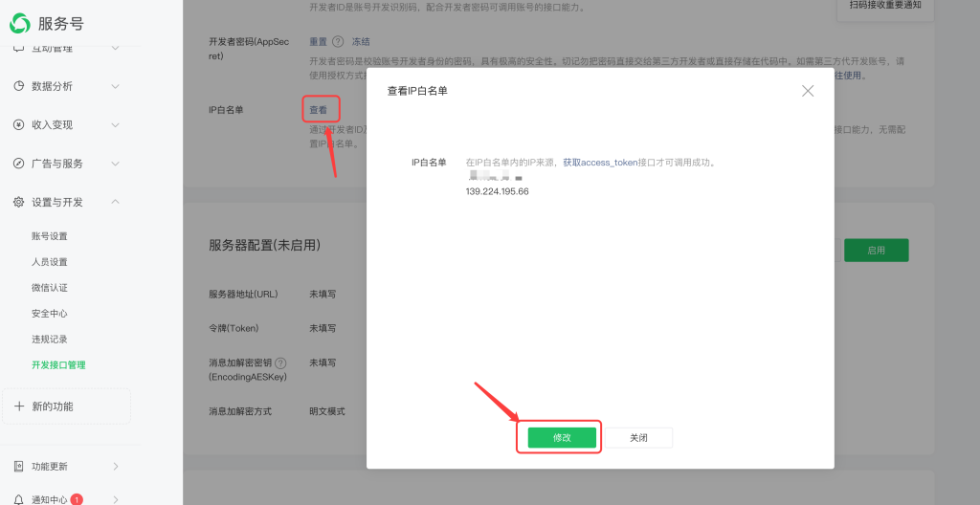Image resolution: width=980 pixels, height=505 pixels.
Task: Select the 收入变现 yen icon
Action: [19, 125]
